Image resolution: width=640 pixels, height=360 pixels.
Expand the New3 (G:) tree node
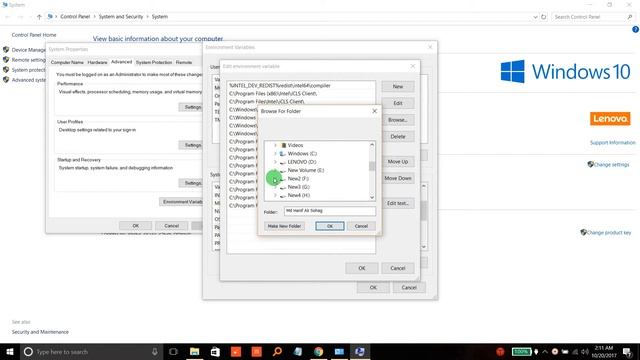(x=275, y=187)
